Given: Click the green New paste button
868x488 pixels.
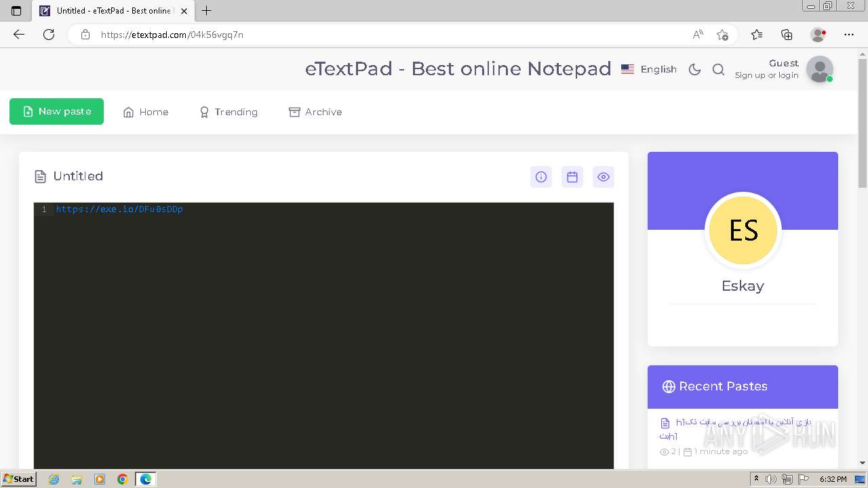Looking at the screenshot, I should click(56, 112).
